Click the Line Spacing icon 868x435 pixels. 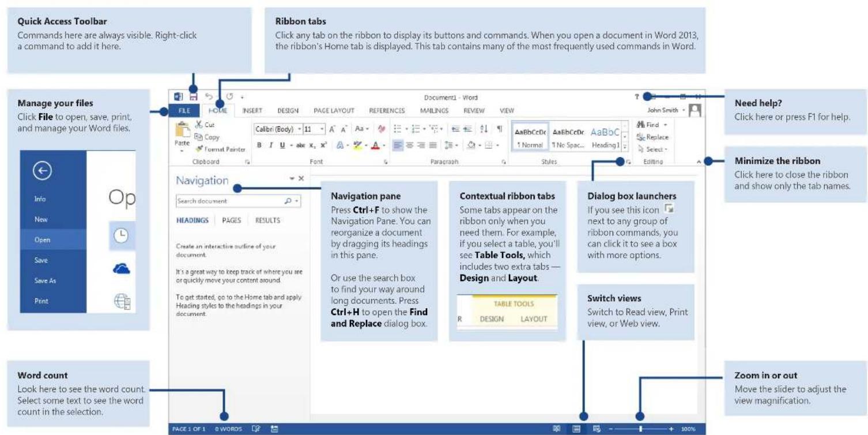click(448, 145)
